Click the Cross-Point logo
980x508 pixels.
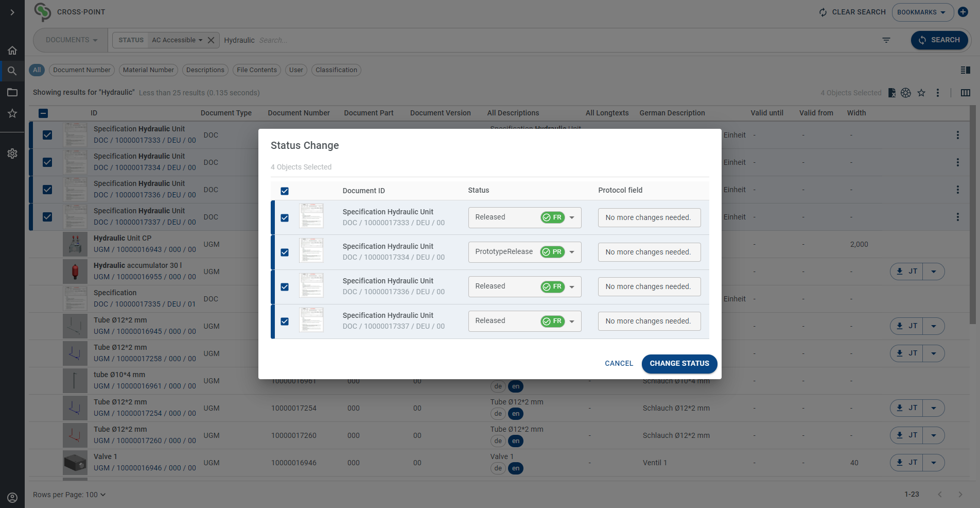click(43, 12)
